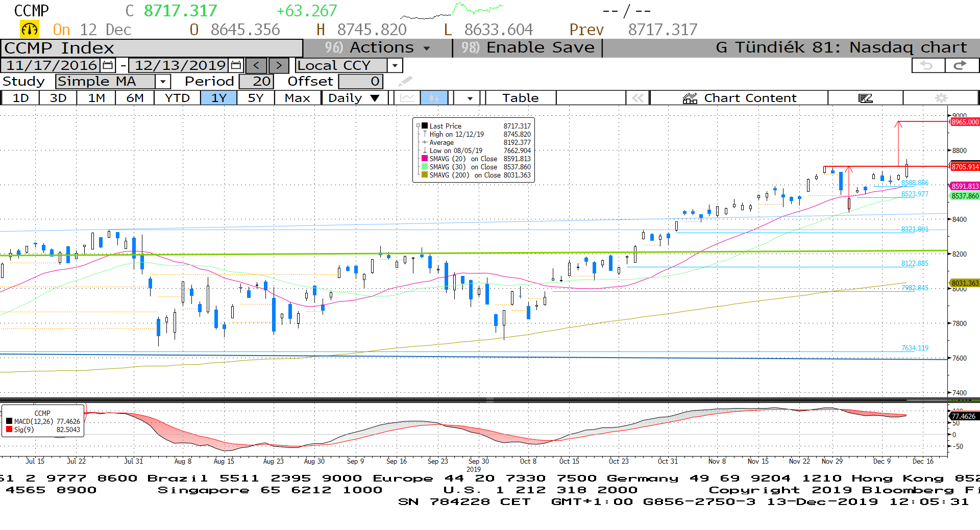Click the 8965.000 red price target label
The image size is (980, 530).
pyautogui.click(x=965, y=122)
